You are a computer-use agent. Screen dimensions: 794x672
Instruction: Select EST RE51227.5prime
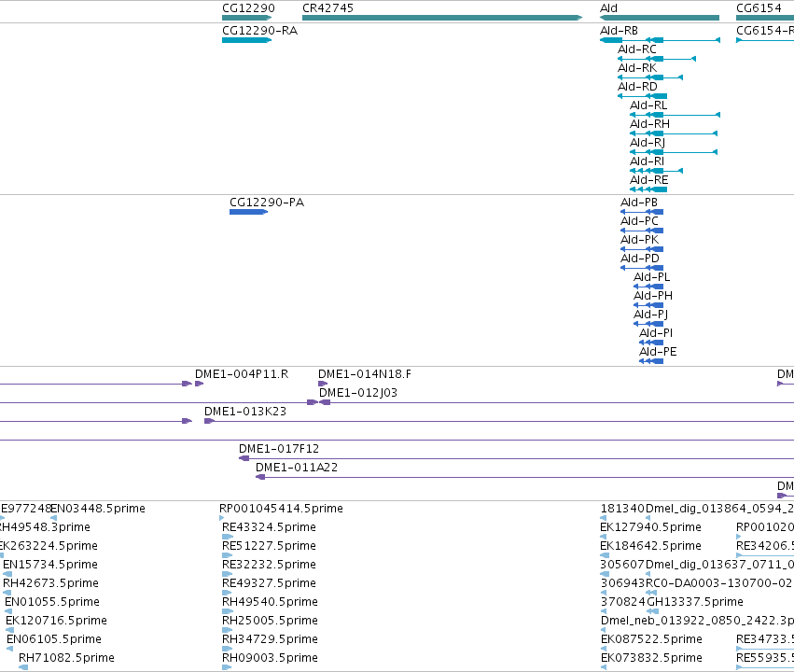pos(228,555)
